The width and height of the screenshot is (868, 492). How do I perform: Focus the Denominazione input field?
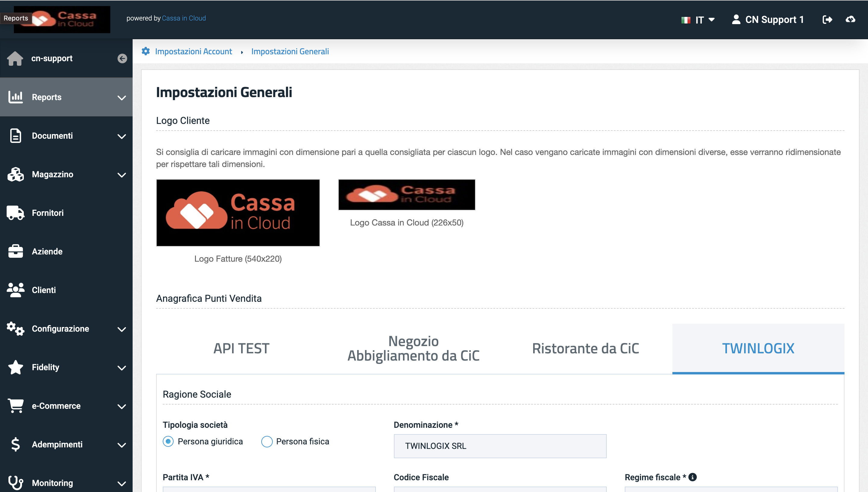tap(500, 446)
